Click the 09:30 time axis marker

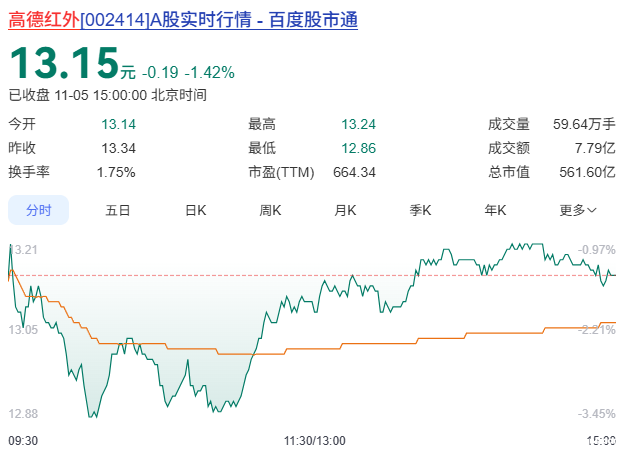[x=23, y=441]
